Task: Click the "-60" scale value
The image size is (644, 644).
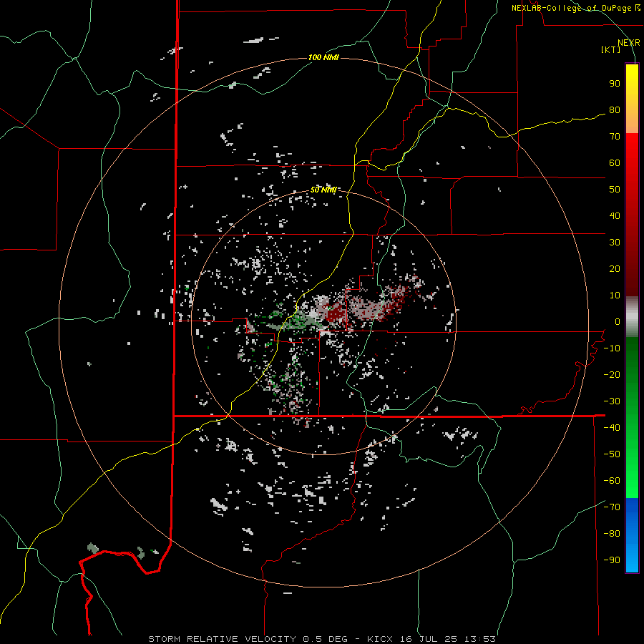Action: (x=612, y=481)
